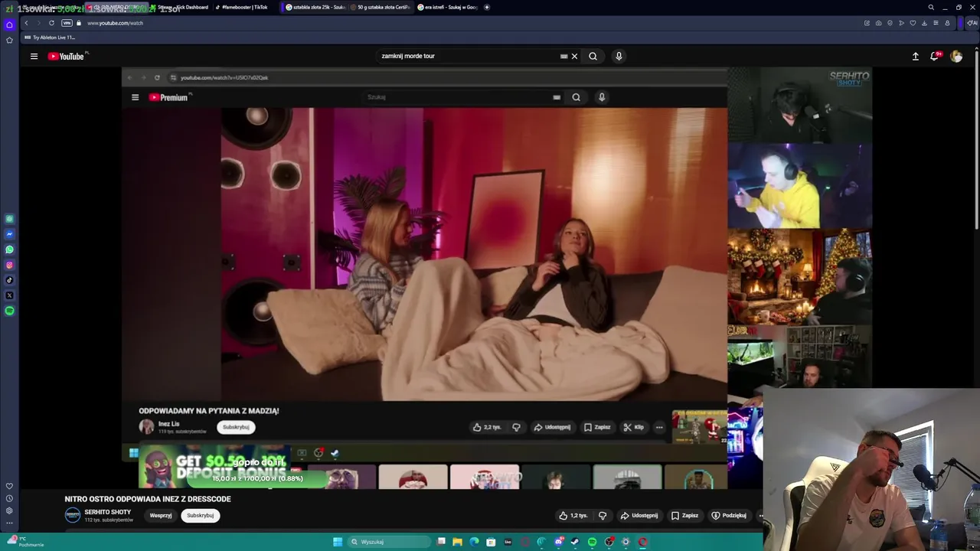Open the sidebar settings gear icon

pyautogui.click(x=9, y=510)
